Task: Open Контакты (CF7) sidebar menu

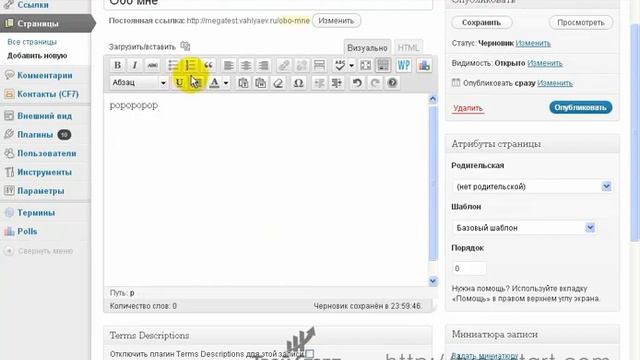Action: pyautogui.click(x=45, y=94)
